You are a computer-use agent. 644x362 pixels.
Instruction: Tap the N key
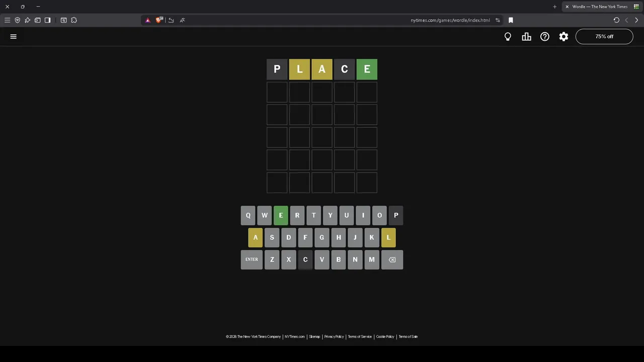pos(355,259)
